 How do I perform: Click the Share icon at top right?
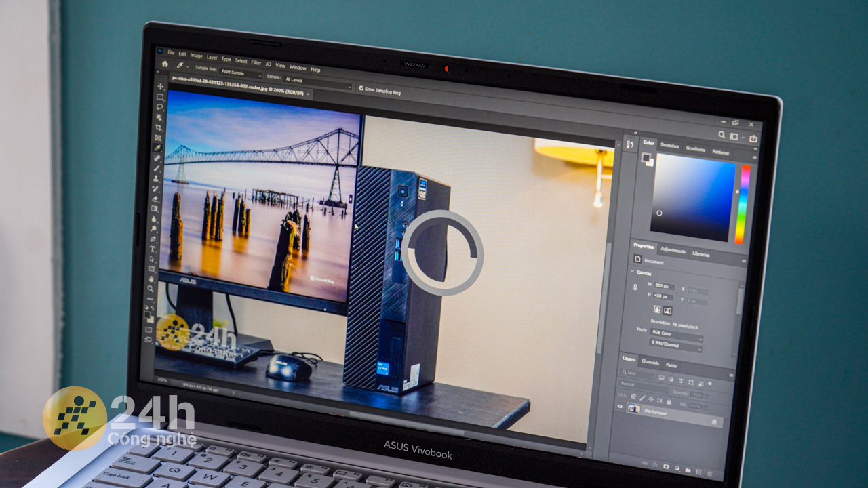(753, 138)
